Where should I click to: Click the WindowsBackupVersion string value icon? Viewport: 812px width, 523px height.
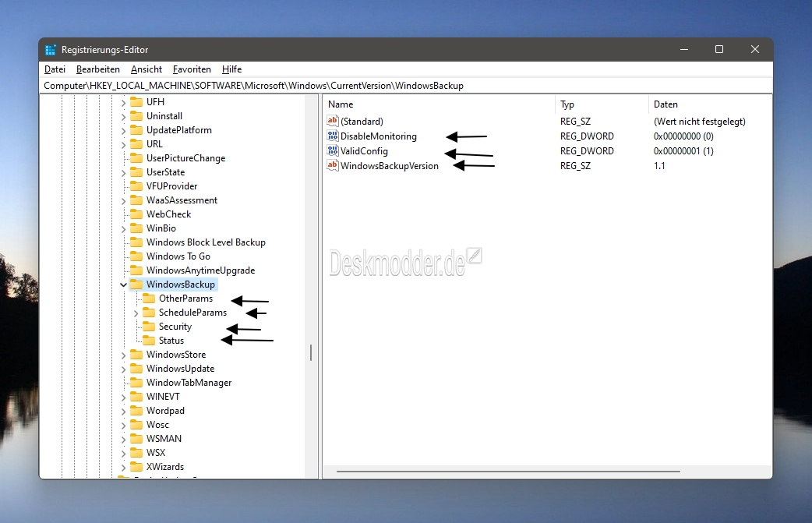[x=333, y=165]
